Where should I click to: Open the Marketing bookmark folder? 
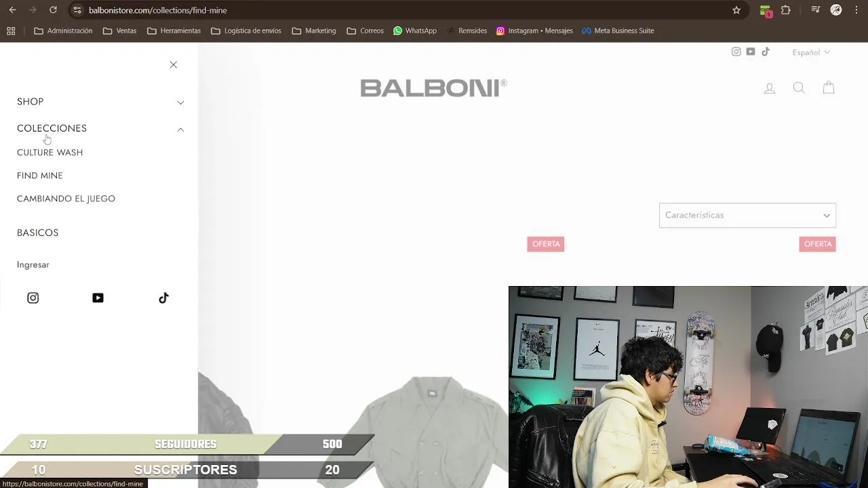[313, 30]
